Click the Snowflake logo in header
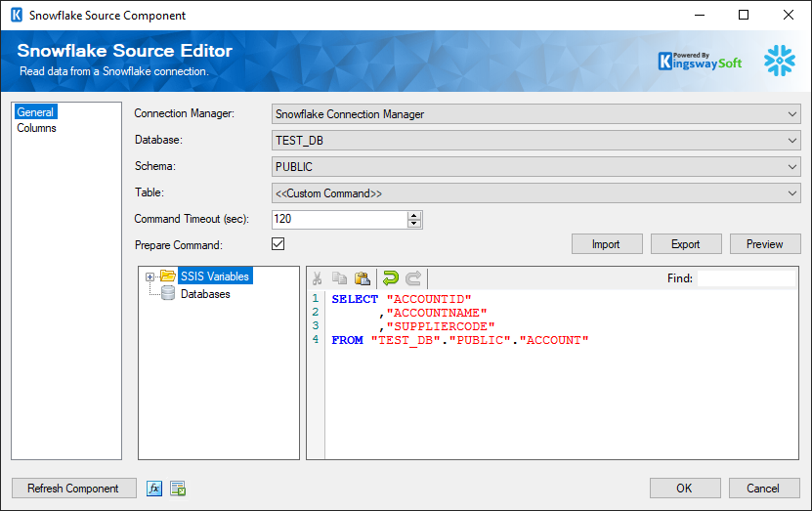Image resolution: width=812 pixels, height=511 pixels. point(780,61)
